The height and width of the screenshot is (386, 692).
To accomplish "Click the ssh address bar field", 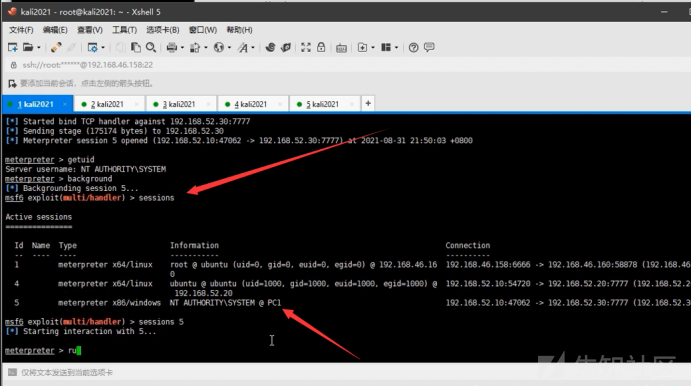I will (x=346, y=65).
